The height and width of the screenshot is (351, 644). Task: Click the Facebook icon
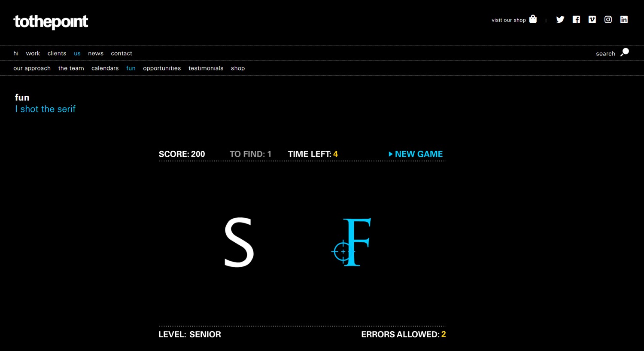[576, 19]
